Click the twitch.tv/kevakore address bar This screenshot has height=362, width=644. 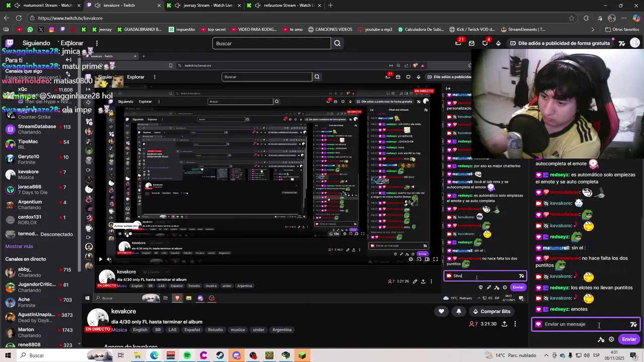(302, 18)
